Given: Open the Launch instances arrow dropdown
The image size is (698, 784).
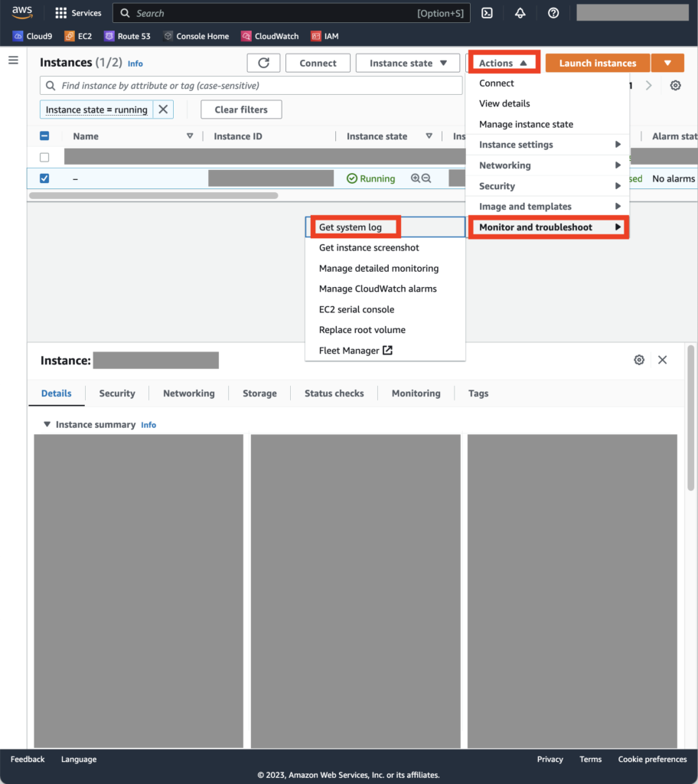Looking at the screenshot, I should [x=667, y=63].
